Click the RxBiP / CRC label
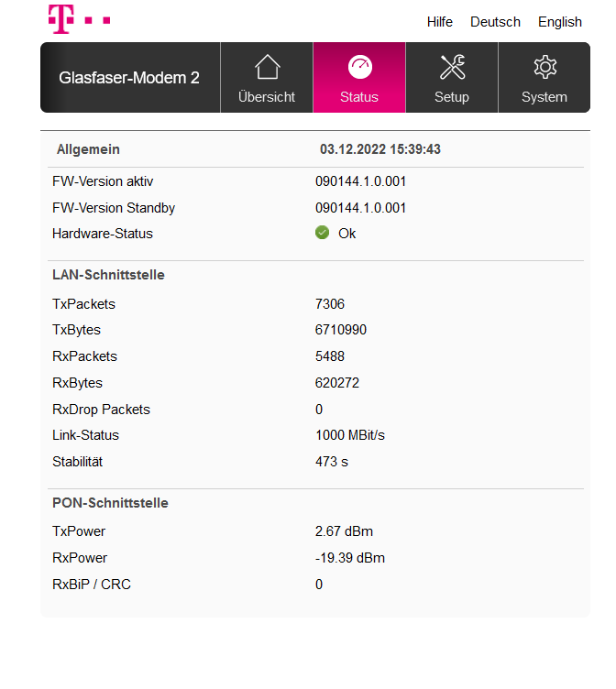 (92, 585)
